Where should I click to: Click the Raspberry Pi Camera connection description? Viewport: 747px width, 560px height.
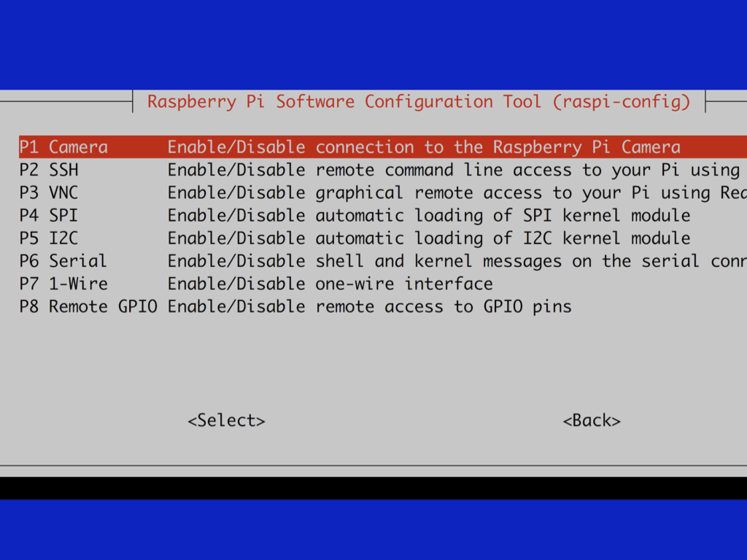(424, 147)
